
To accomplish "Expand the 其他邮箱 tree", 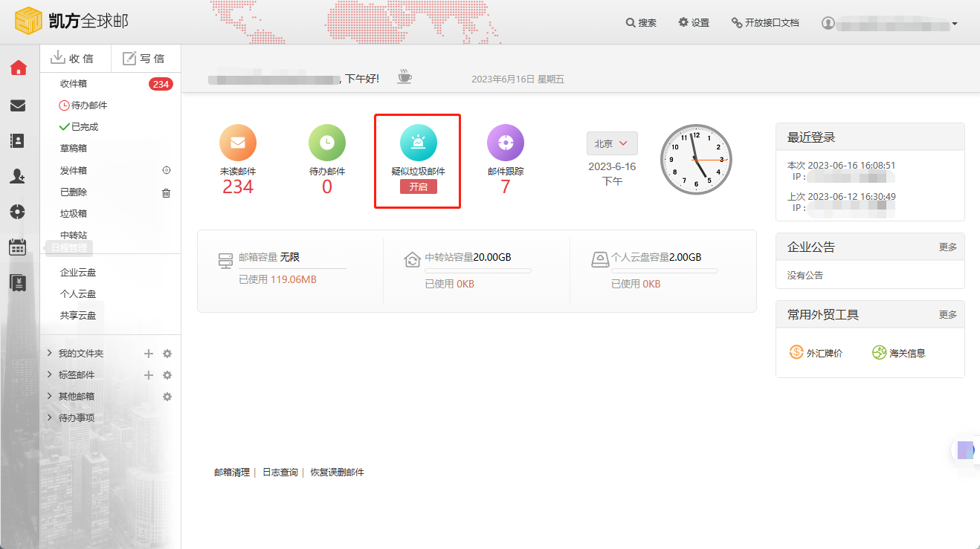I will [x=49, y=396].
